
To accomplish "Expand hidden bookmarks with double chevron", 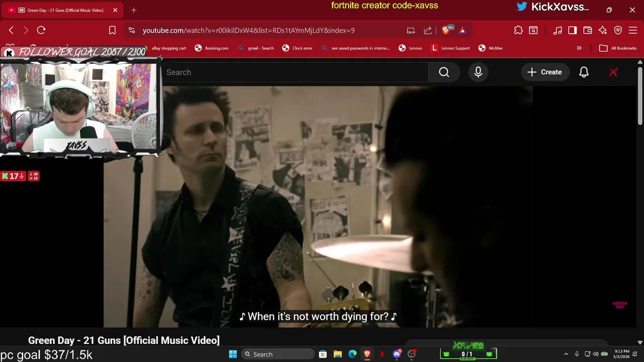I will [579, 48].
